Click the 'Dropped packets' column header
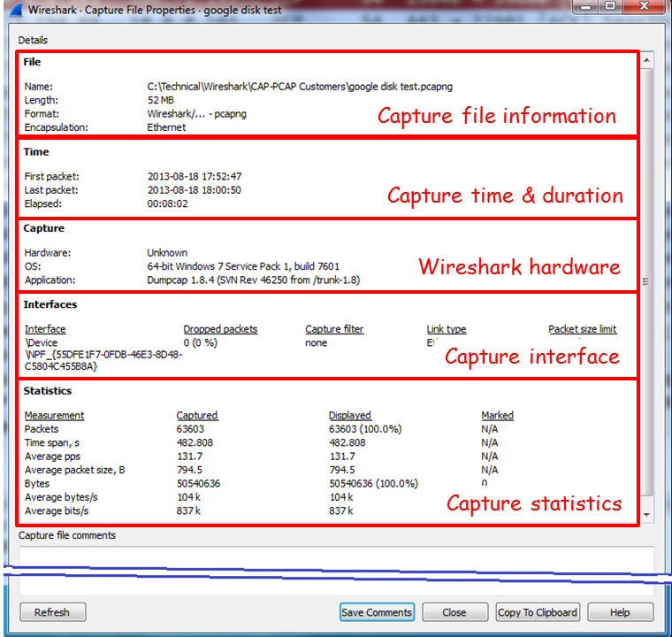 220,329
